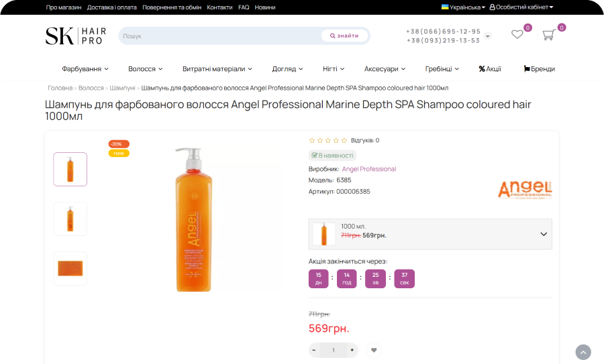Click Волосся breadcrumb link

(91, 88)
